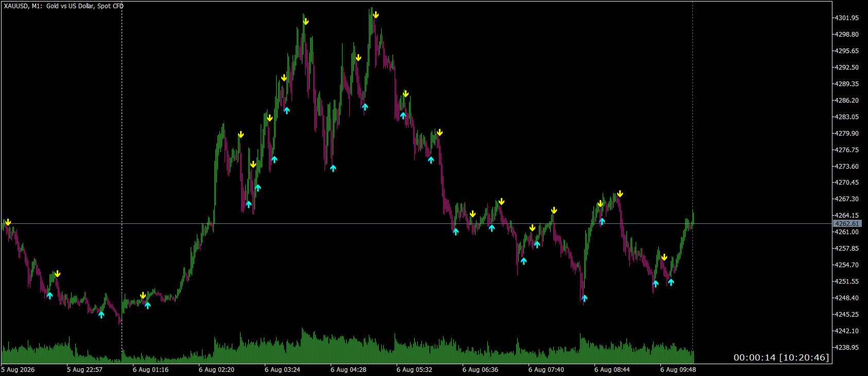Screen dimensions: 868x376
Task: Click the 4279.90 price level on the scale
Action: pos(847,134)
